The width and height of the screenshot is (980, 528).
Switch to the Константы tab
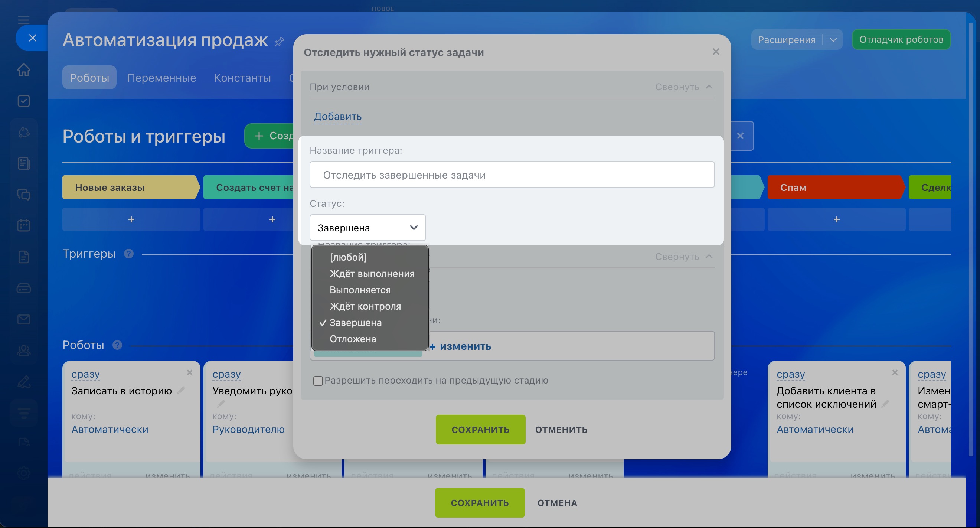(x=242, y=78)
